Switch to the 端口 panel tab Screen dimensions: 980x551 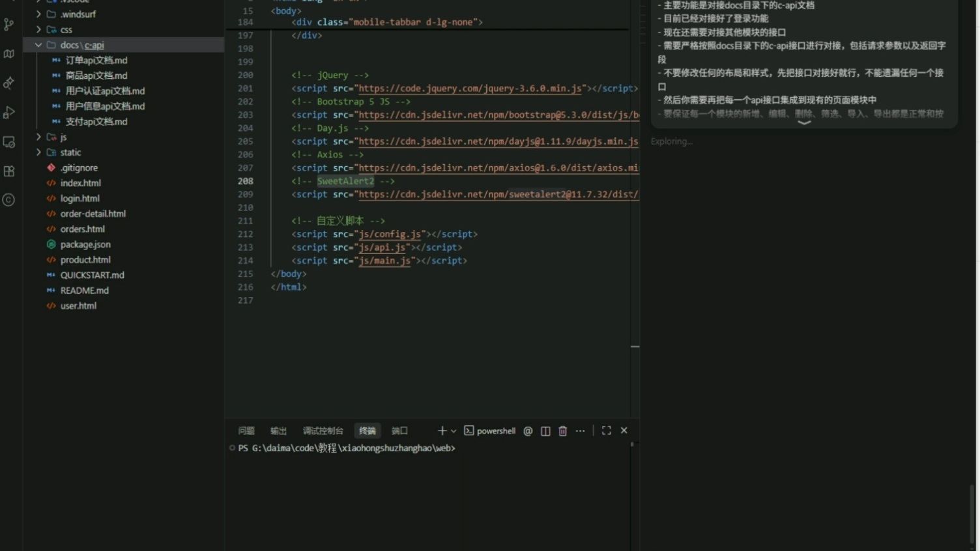click(399, 431)
